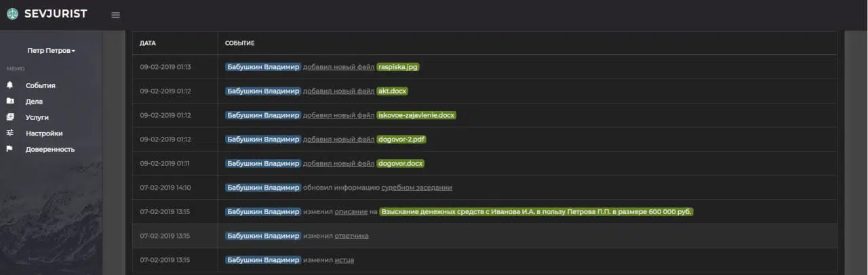The height and width of the screenshot is (275, 868).
Task: Click добавил новый файл link for dogovor.docx
Action: tap(338, 163)
